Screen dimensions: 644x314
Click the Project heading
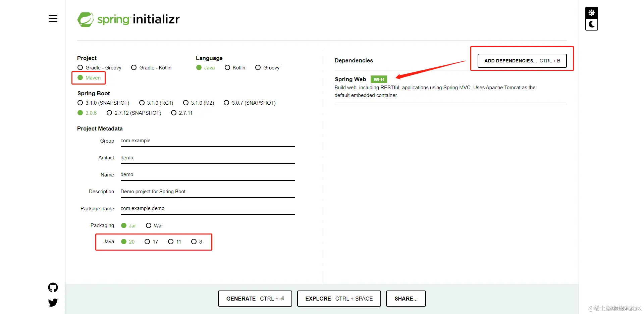click(87, 58)
